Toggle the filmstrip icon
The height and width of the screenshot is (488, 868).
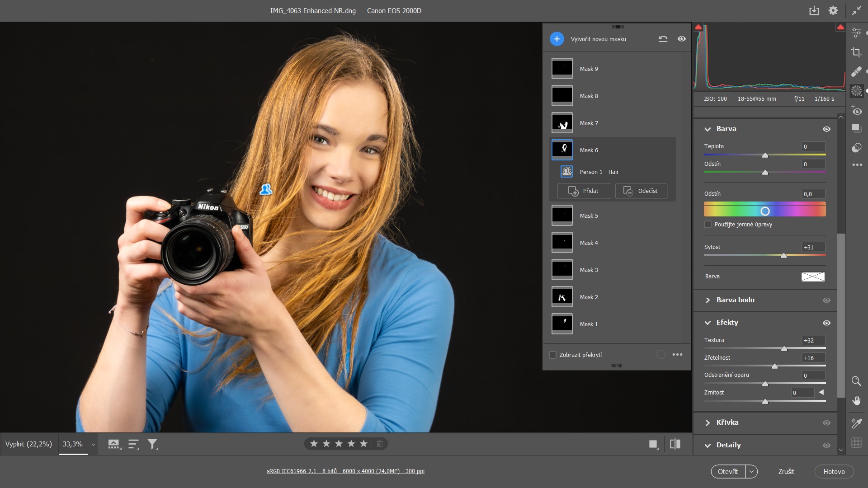(114, 444)
